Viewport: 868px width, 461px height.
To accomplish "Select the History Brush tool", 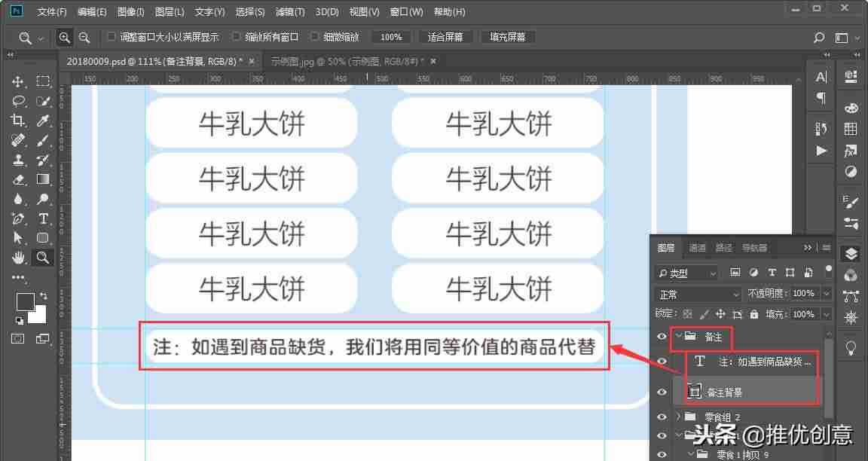I will point(43,160).
